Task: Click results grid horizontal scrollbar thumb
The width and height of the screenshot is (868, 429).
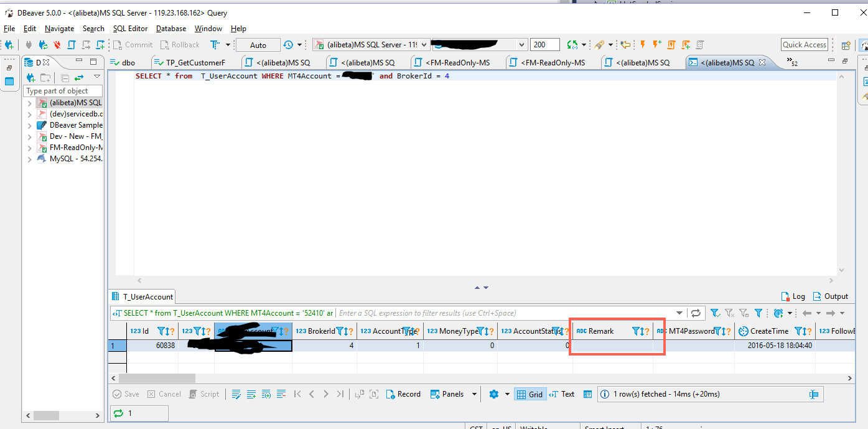Action: [157, 378]
